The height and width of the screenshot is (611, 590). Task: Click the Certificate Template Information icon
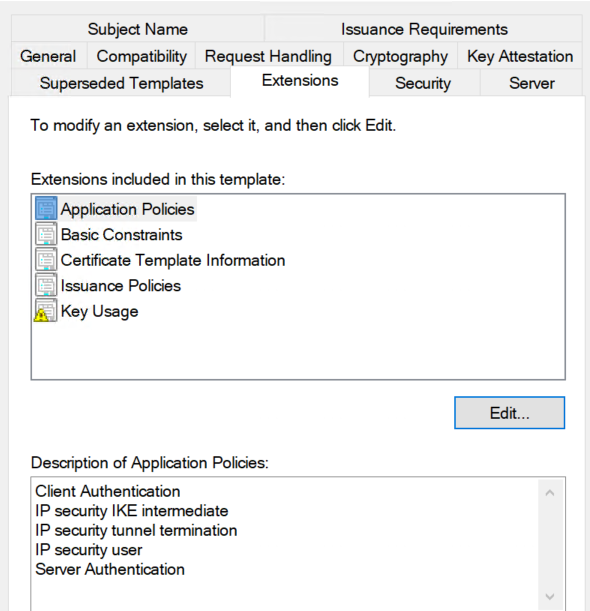pyautogui.click(x=46, y=260)
